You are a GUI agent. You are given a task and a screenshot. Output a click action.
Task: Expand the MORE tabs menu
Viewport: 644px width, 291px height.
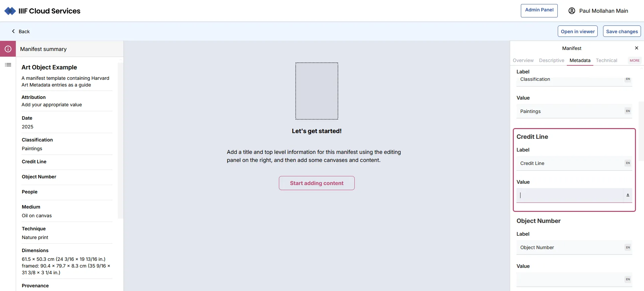tap(634, 60)
